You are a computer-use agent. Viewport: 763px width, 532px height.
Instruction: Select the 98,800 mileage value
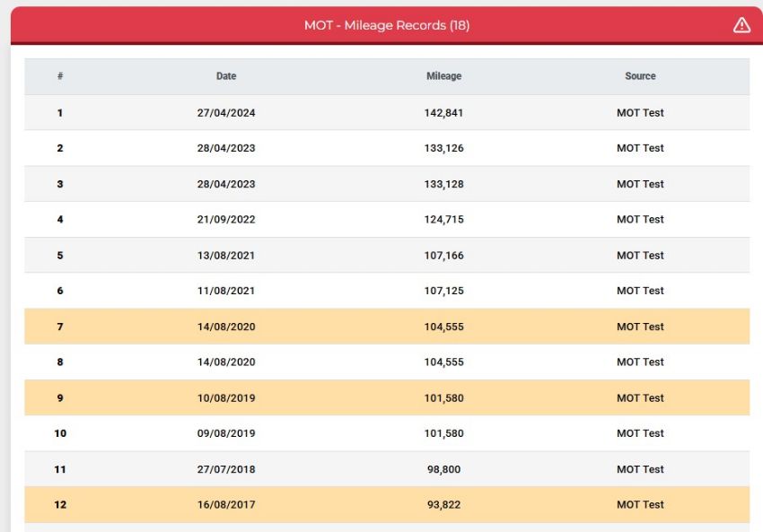(443, 469)
